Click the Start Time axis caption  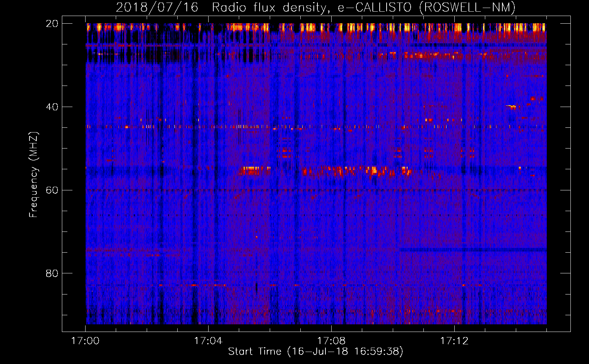coord(316,352)
